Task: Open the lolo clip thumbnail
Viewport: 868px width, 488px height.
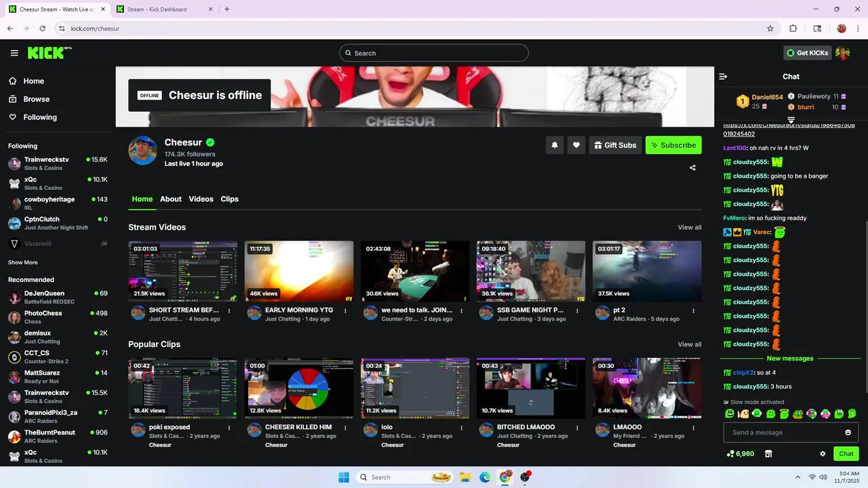Action: point(415,388)
